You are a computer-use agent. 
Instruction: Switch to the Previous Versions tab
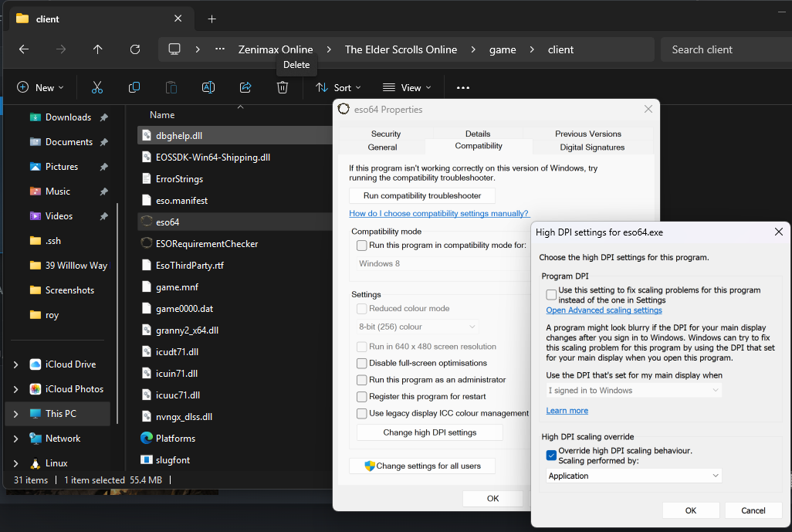(x=588, y=134)
